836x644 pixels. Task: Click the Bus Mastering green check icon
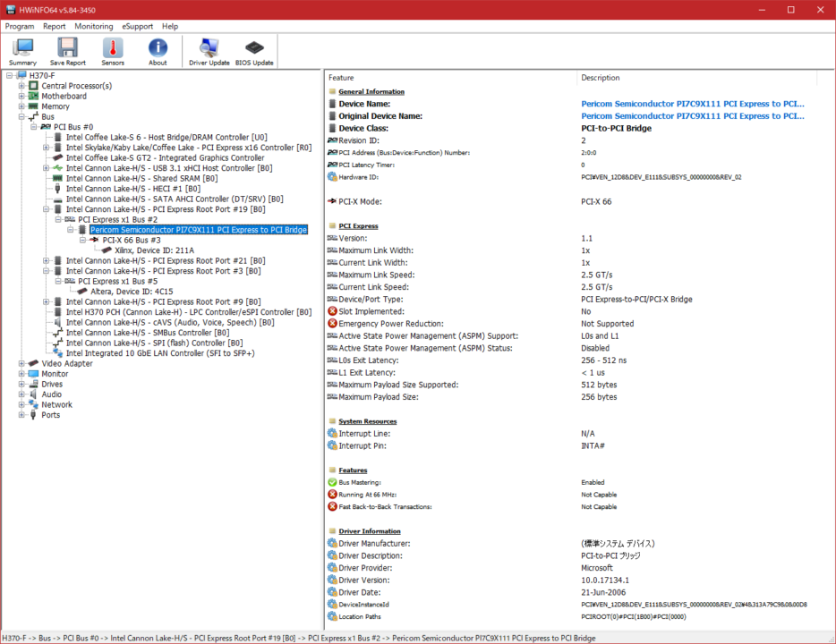(x=332, y=483)
